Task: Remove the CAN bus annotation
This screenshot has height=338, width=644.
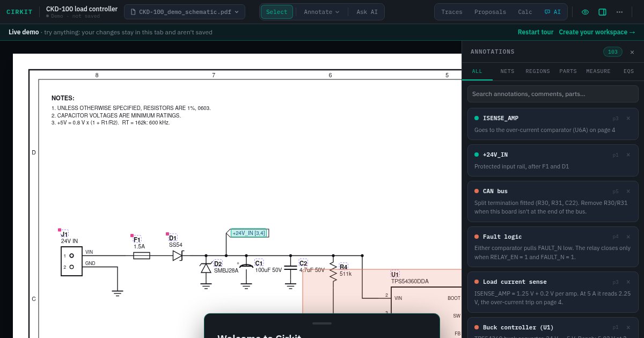Action: [x=628, y=191]
